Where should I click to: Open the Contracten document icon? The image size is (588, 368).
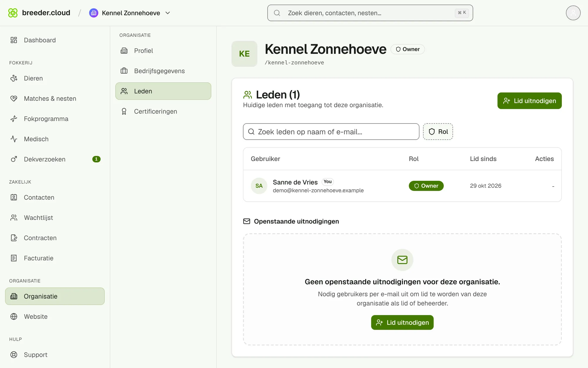[x=14, y=238]
